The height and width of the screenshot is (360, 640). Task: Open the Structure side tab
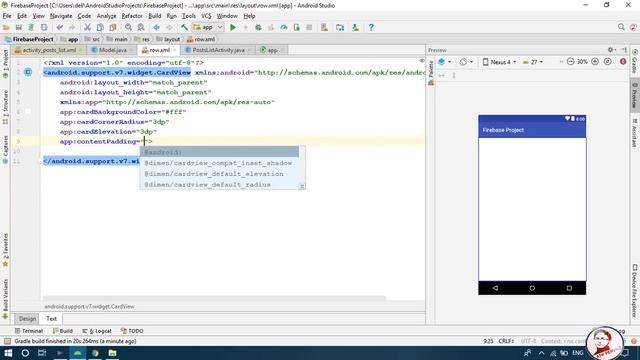[x=5, y=107]
